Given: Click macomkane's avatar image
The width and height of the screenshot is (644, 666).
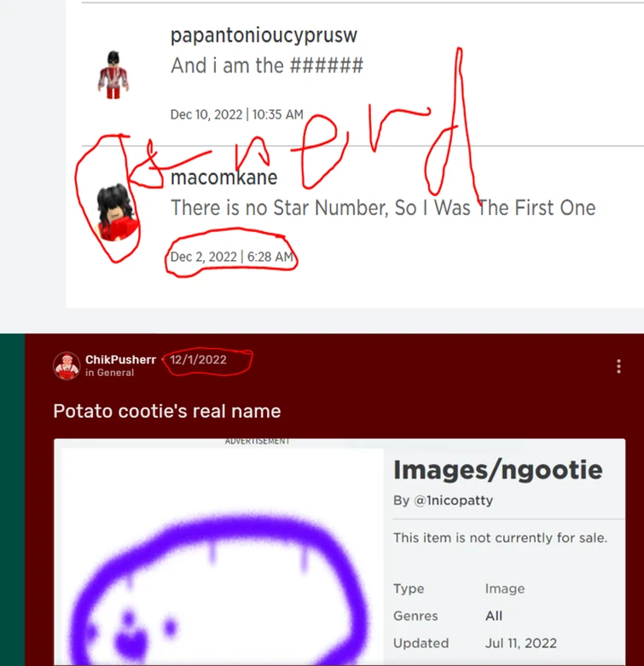Looking at the screenshot, I should [116, 212].
